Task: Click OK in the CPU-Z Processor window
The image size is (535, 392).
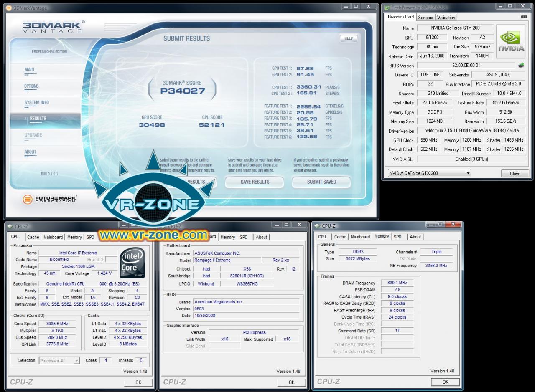Action: point(138,382)
